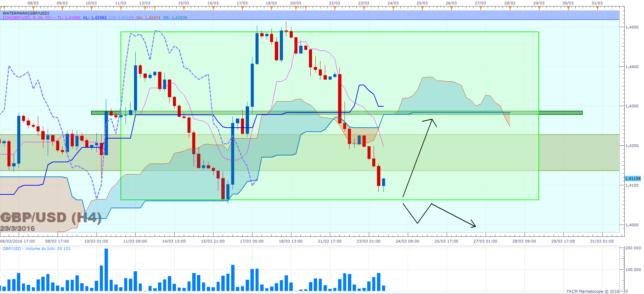Click the 17/03 05:00 time axis label

point(252,241)
